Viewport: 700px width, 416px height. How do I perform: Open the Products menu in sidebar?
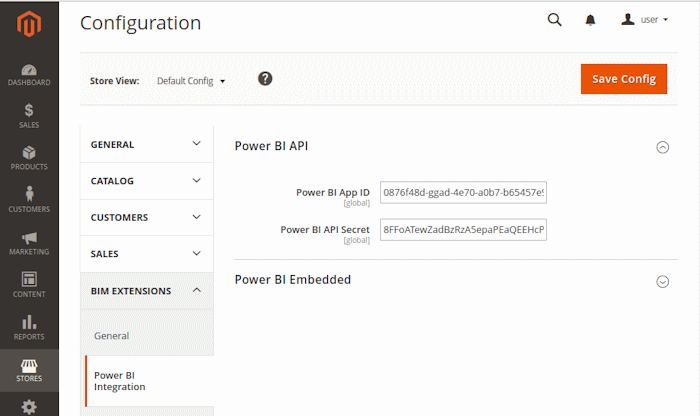pyautogui.click(x=29, y=158)
